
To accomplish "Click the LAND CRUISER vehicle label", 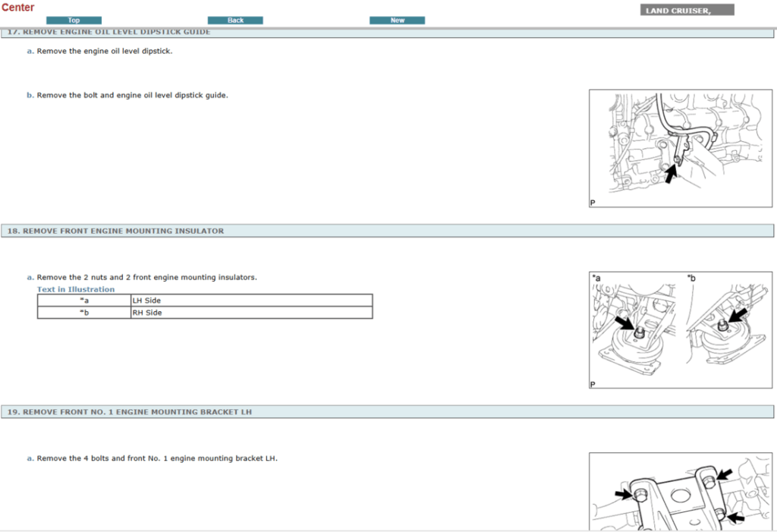I will coord(687,11).
